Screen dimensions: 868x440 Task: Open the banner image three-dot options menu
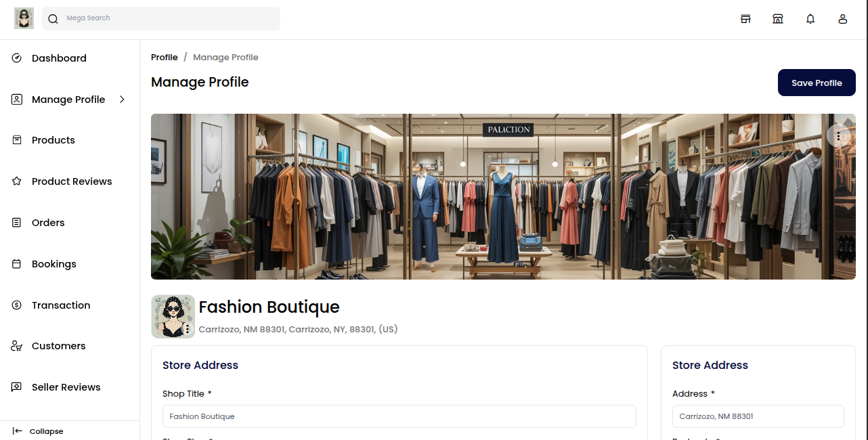tap(838, 136)
